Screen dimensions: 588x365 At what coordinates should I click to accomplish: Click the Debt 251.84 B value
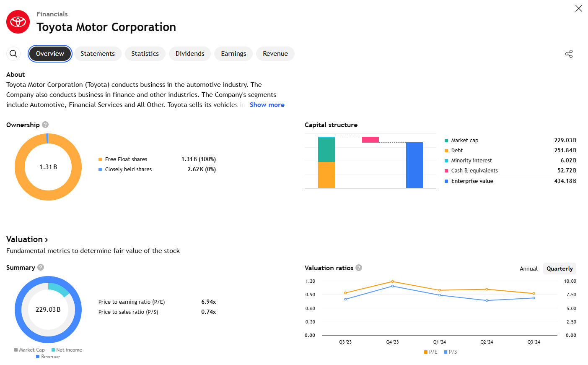(x=565, y=151)
